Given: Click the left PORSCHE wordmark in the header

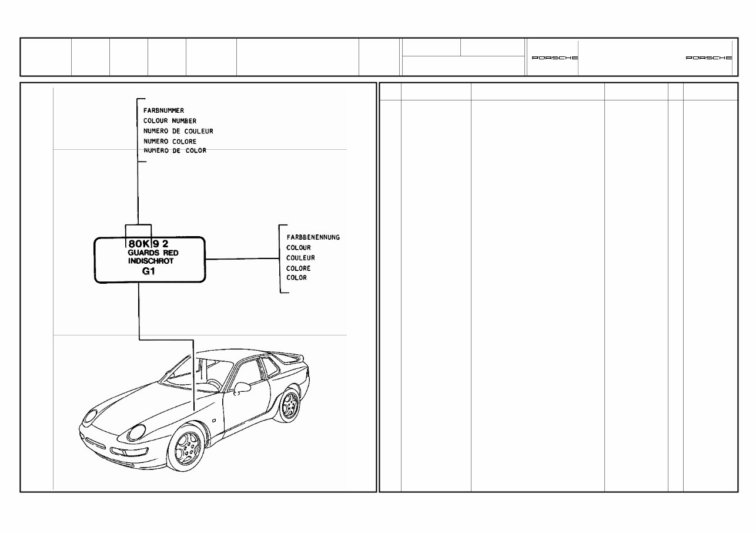Looking at the screenshot, I should 555,58.
